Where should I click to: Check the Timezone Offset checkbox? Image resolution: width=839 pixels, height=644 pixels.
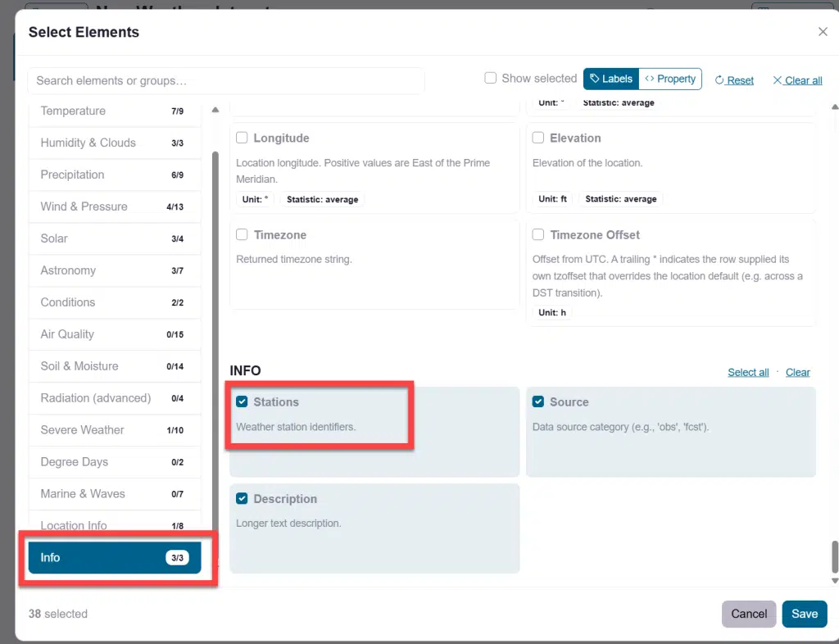[538, 234]
